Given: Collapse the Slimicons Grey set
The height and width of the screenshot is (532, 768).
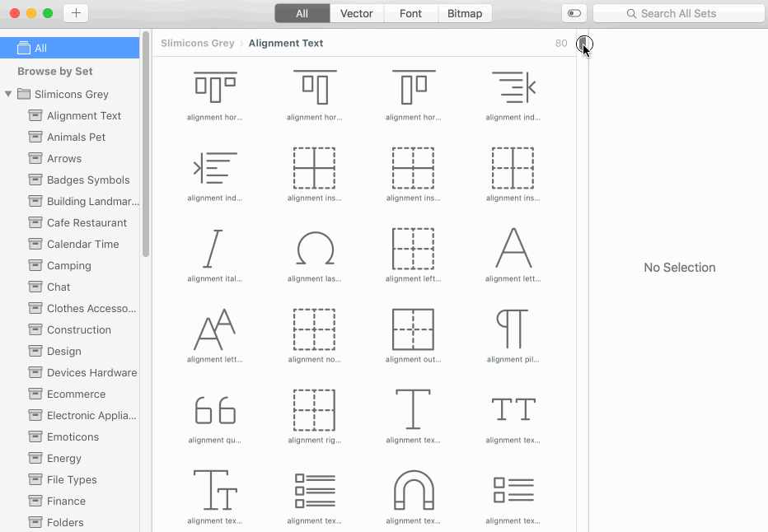Looking at the screenshot, I should pos(8,94).
